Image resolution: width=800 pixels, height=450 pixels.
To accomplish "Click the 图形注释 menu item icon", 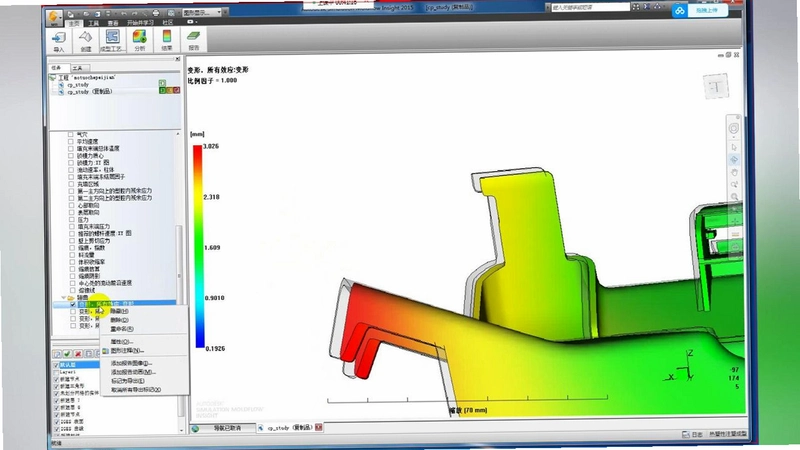I will click(x=105, y=351).
